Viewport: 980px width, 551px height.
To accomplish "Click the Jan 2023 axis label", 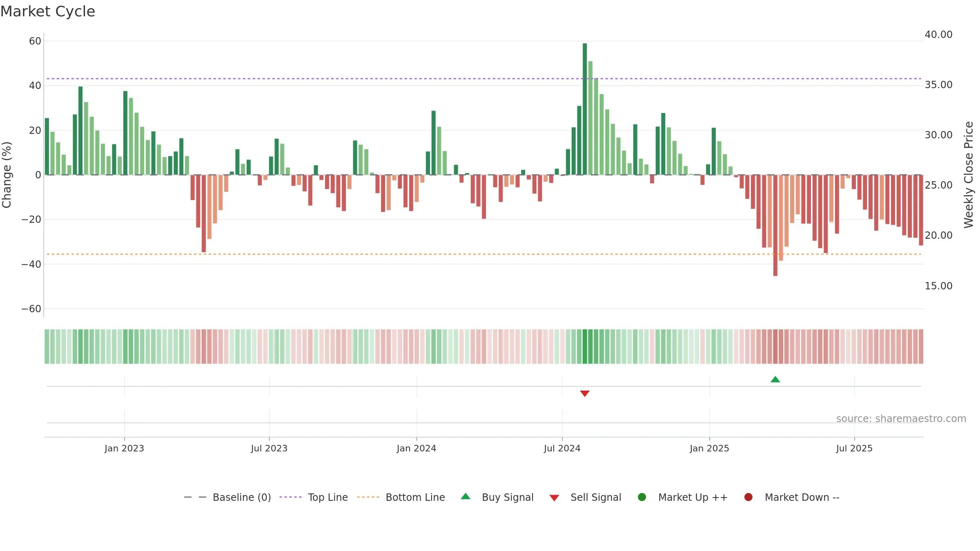I will (124, 448).
